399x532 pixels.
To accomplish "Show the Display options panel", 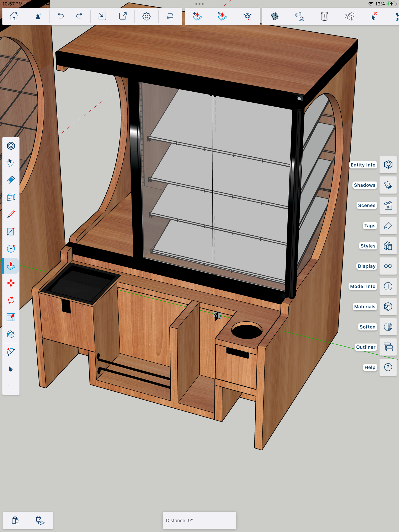I will 388,266.
